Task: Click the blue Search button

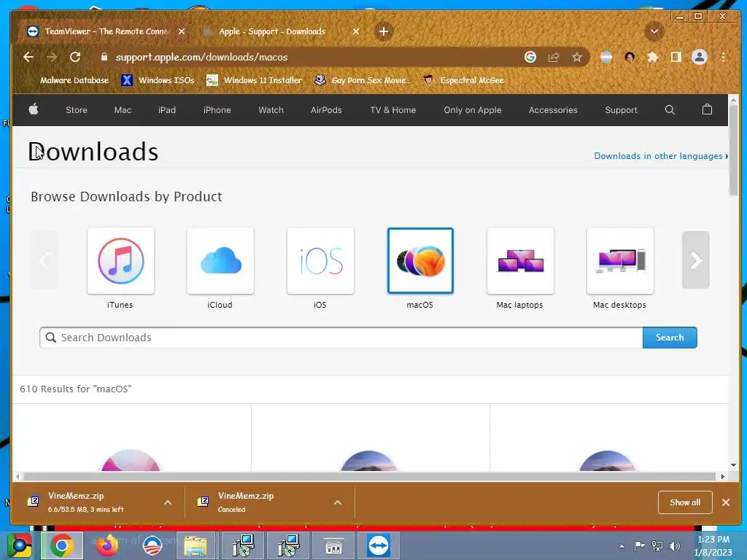Action: (670, 338)
